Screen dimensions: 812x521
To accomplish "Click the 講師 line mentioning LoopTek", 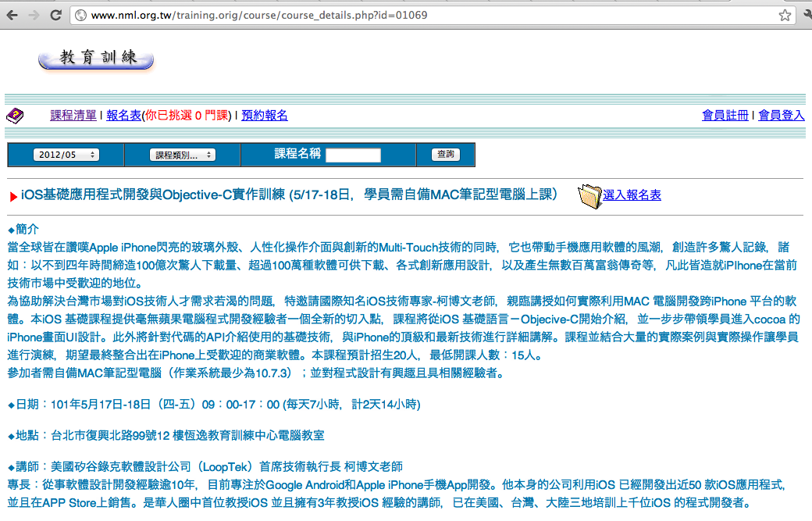I will 205,466.
